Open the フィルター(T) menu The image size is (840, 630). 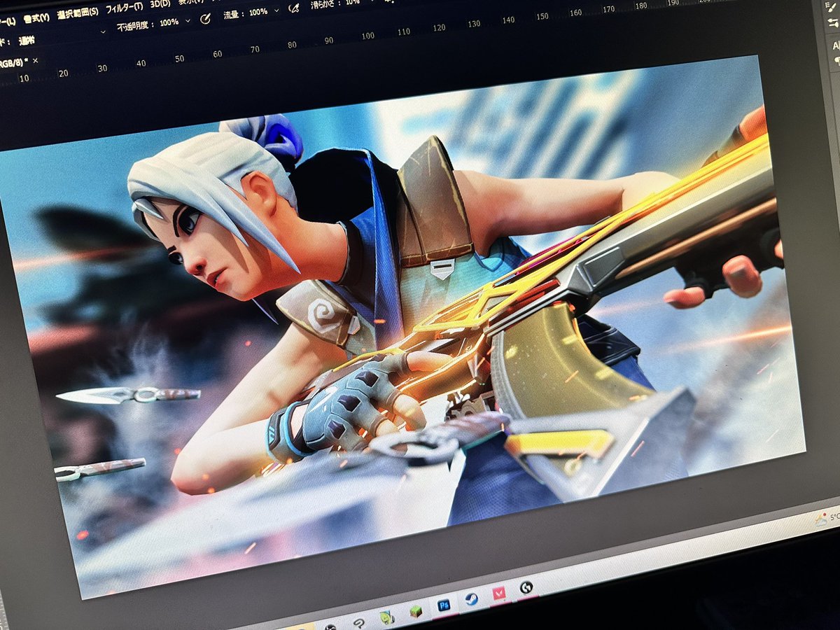pyautogui.click(x=124, y=8)
